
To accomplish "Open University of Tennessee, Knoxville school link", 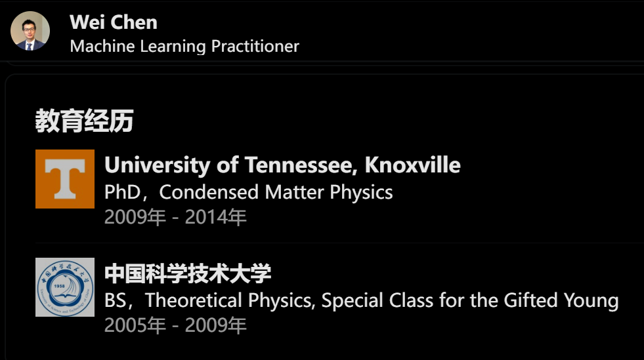I will tap(282, 165).
